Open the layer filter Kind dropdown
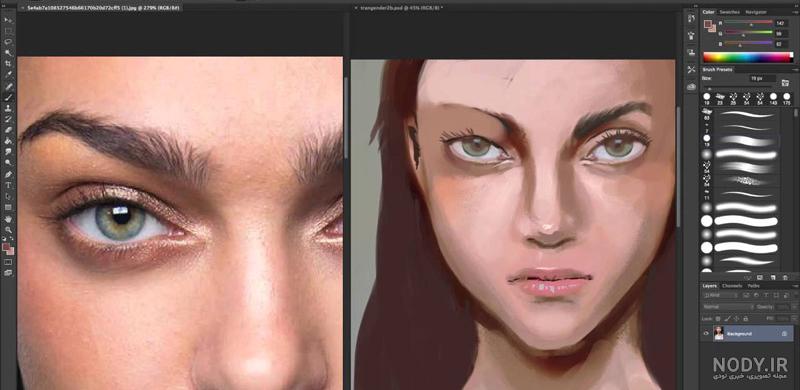Image resolution: width=800 pixels, height=390 pixels. [x=721, y=295]
